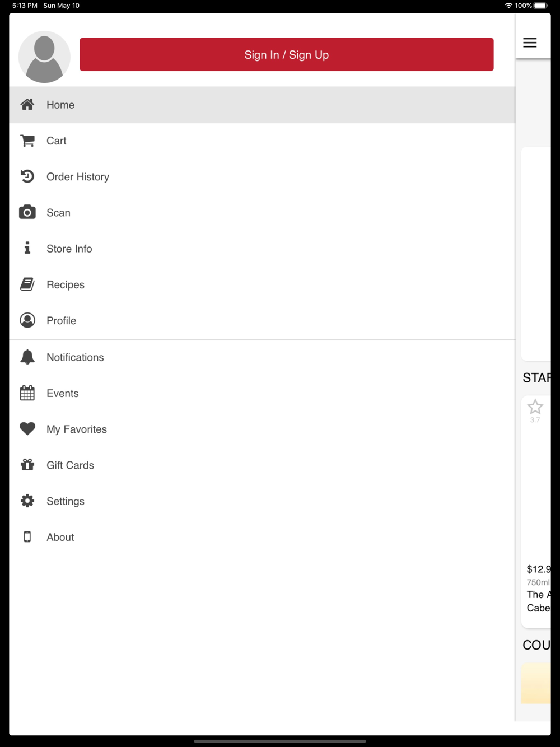Select the Home menu item
This screenshot has height=747, width=560.
click(x=262, y=105)
